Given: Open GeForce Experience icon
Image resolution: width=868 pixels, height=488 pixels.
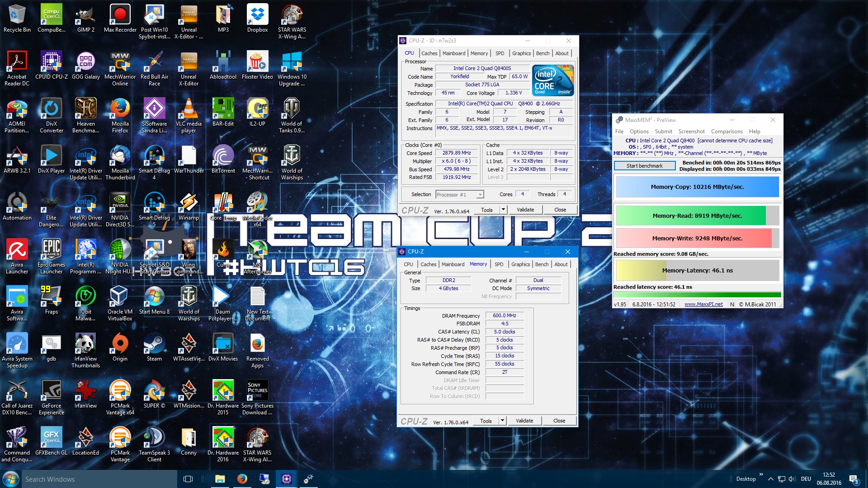Looking at the screenshot, I should (x=52, y=398).
